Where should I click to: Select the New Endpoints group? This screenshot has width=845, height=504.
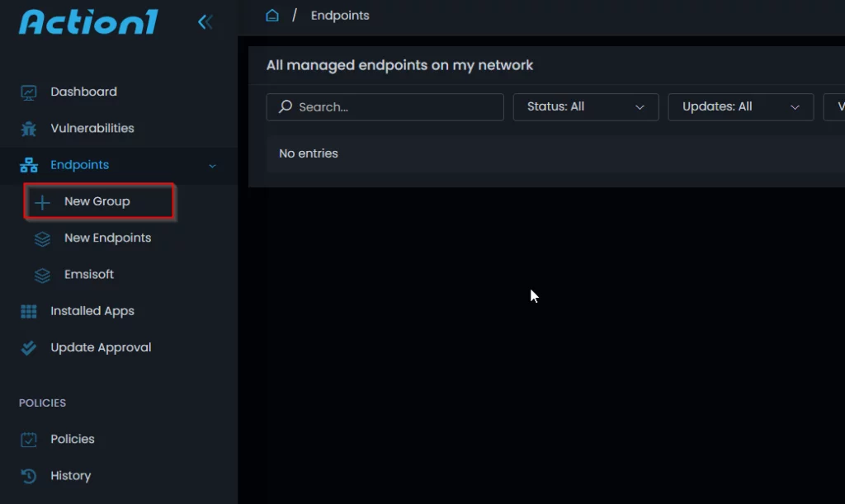107,238
